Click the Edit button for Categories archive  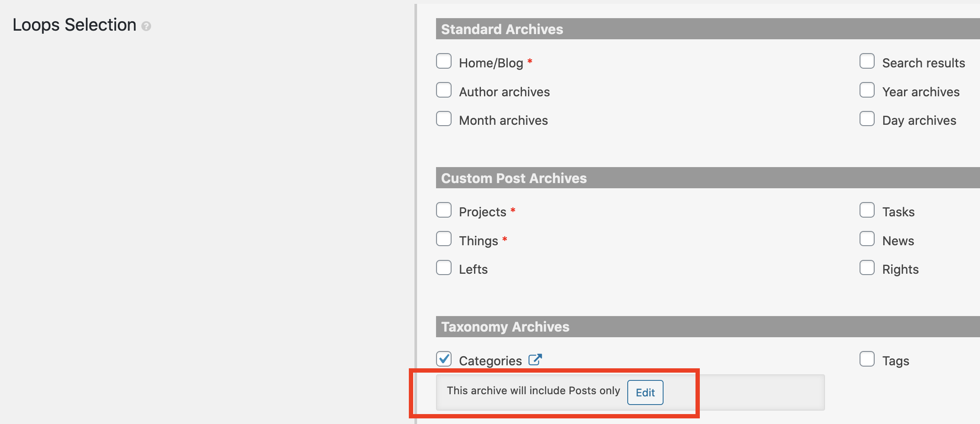[x=645, y=392]
